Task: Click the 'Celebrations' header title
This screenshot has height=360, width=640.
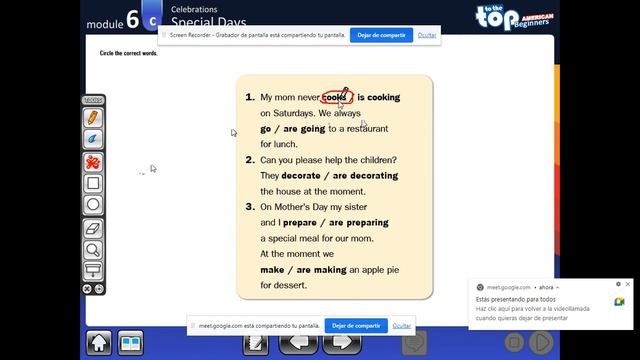Action: (194, 9)
